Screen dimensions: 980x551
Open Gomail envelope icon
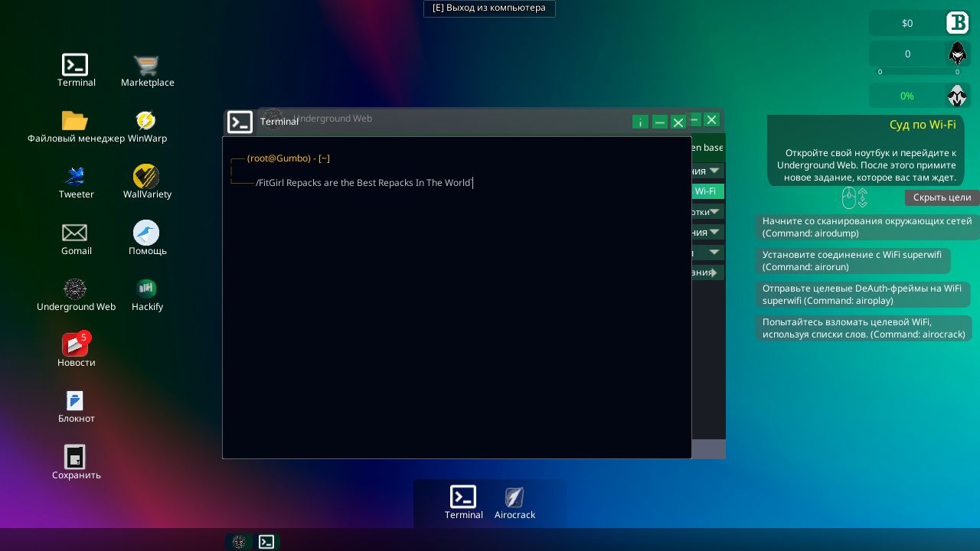point(75,233)
